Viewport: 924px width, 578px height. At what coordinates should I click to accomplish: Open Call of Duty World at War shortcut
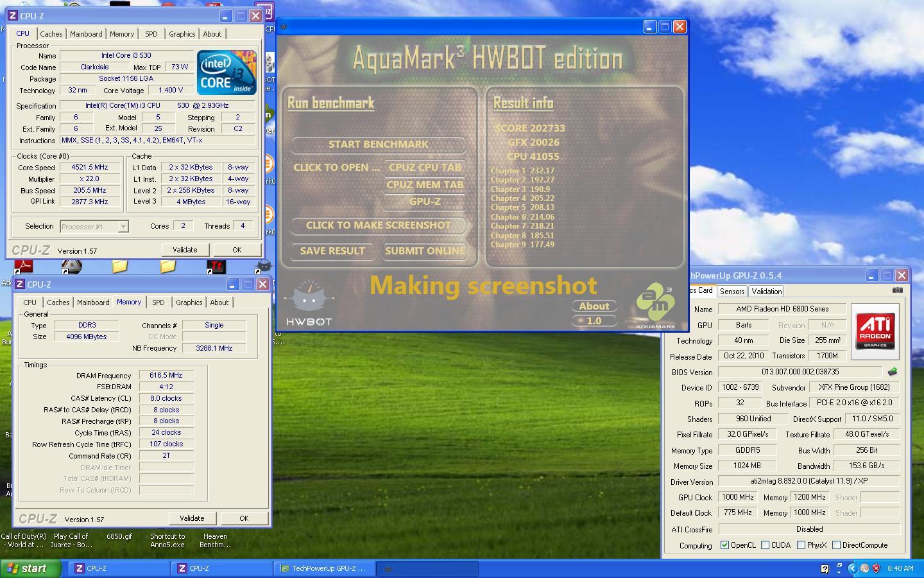23,540
